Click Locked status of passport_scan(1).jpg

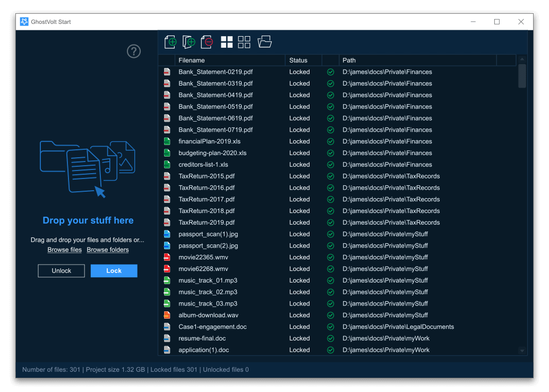pyautogui.click(x=299, y=234)
